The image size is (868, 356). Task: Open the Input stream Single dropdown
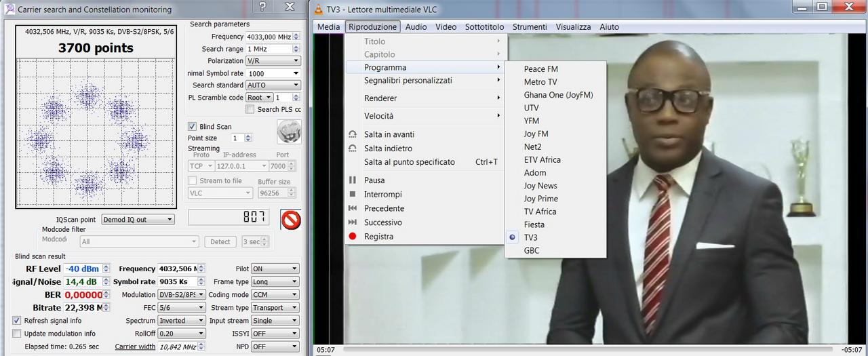tap(275, 321)
